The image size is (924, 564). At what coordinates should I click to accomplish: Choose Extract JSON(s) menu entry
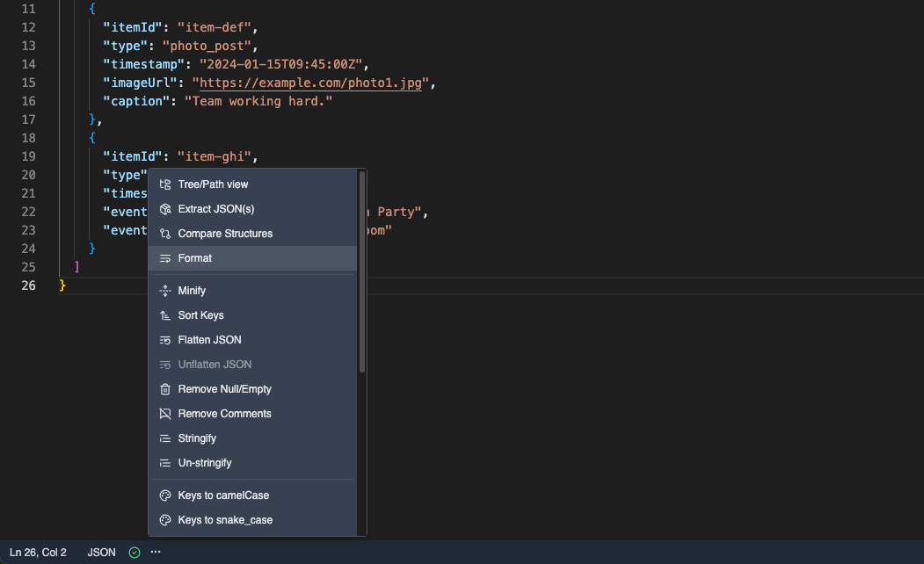[254, 209]
